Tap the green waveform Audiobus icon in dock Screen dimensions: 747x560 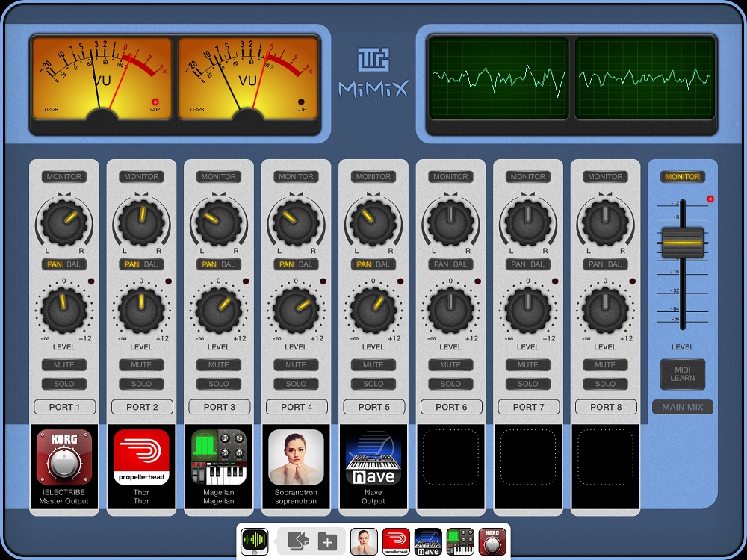(x=255, y=541)
